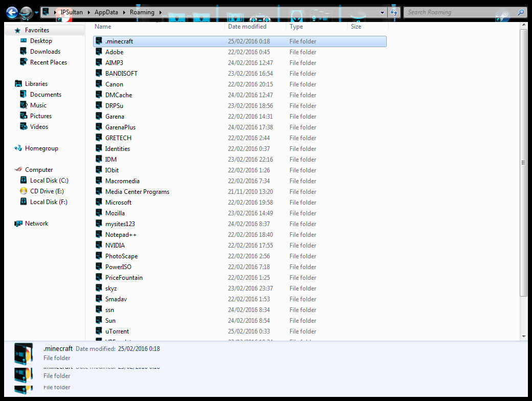Click the Refresh button beside address bar
This screenshot has width=532, height=401.
(x=394, y=13)
